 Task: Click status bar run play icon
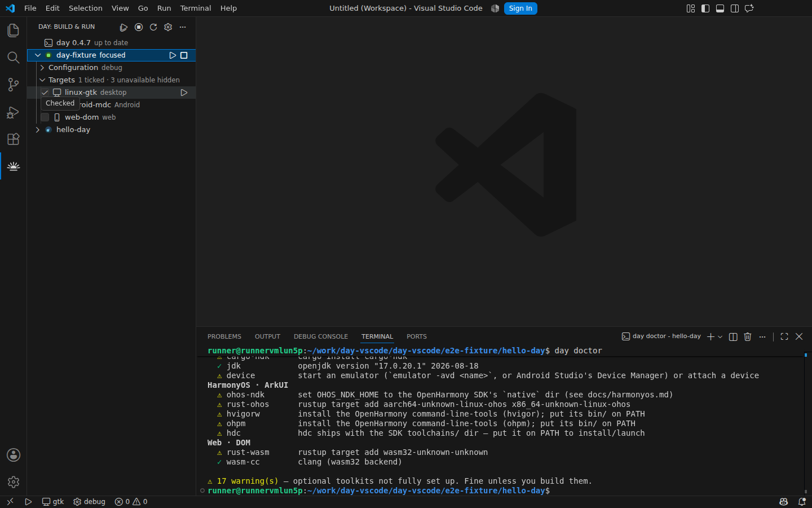(x=28, y=502)
